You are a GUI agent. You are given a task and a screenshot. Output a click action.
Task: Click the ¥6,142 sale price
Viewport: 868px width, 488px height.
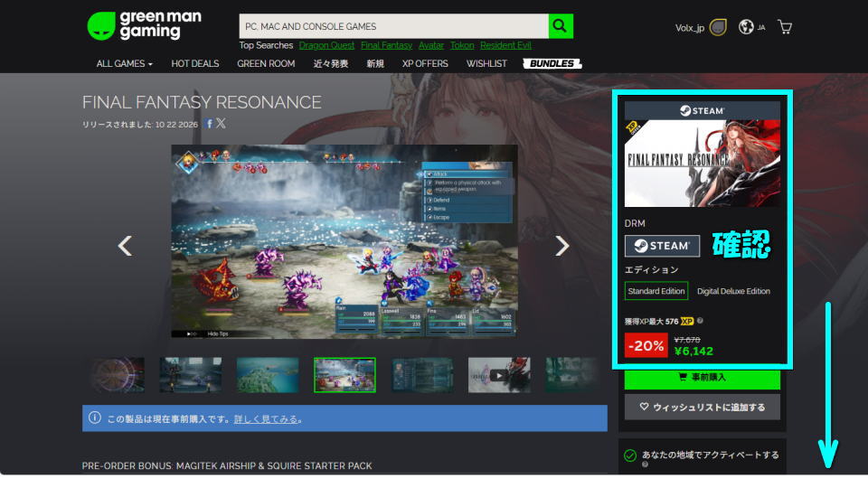click(693, 351)
